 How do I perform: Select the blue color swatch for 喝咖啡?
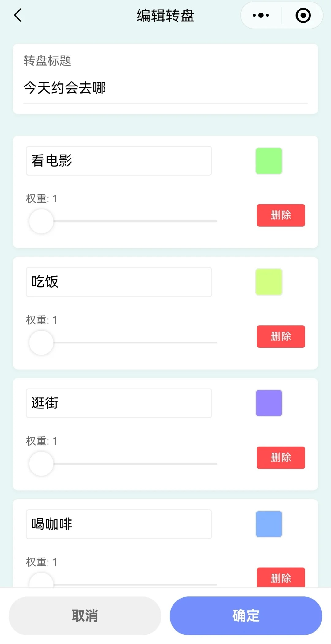tap(269, 524)
